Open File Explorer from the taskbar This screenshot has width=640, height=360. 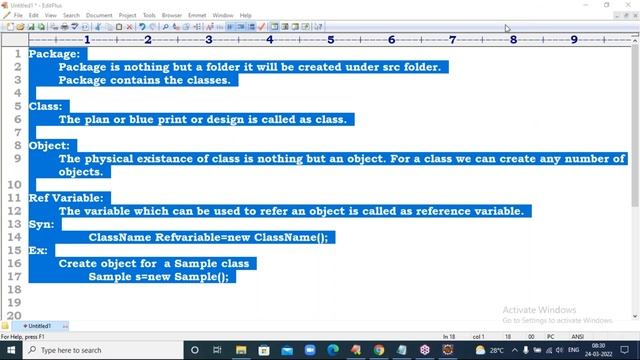(241, 350)
